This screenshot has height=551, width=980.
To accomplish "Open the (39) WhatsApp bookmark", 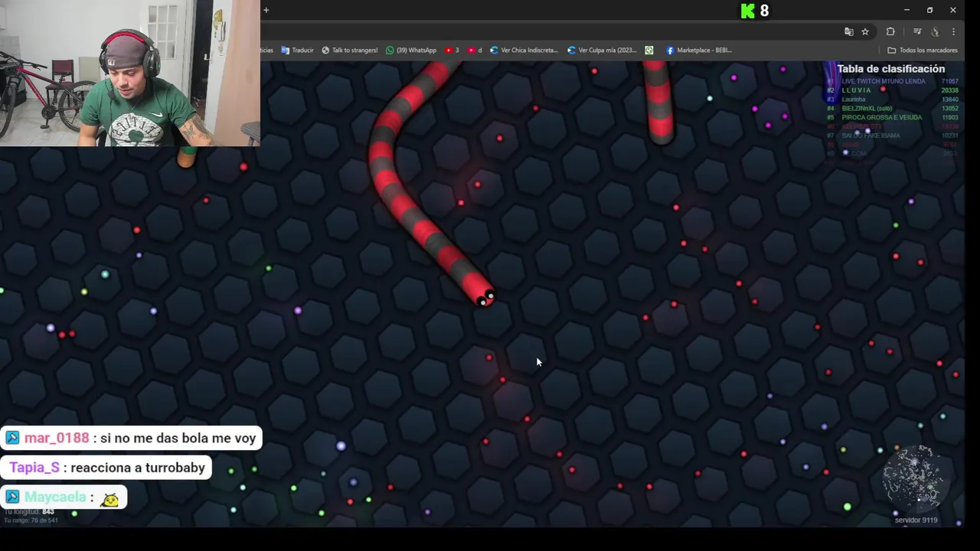I will tap(411, 50).
